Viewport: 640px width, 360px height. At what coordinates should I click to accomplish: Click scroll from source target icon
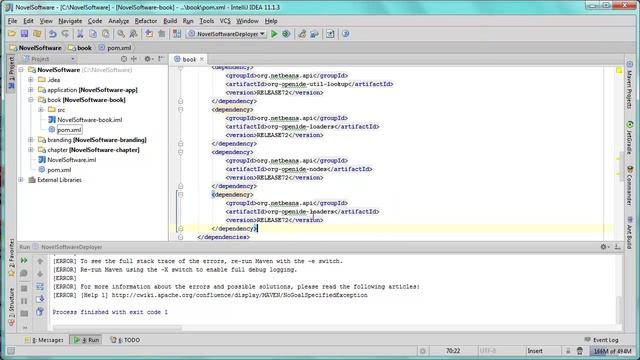pyautogui.click(x=124, y=59)
